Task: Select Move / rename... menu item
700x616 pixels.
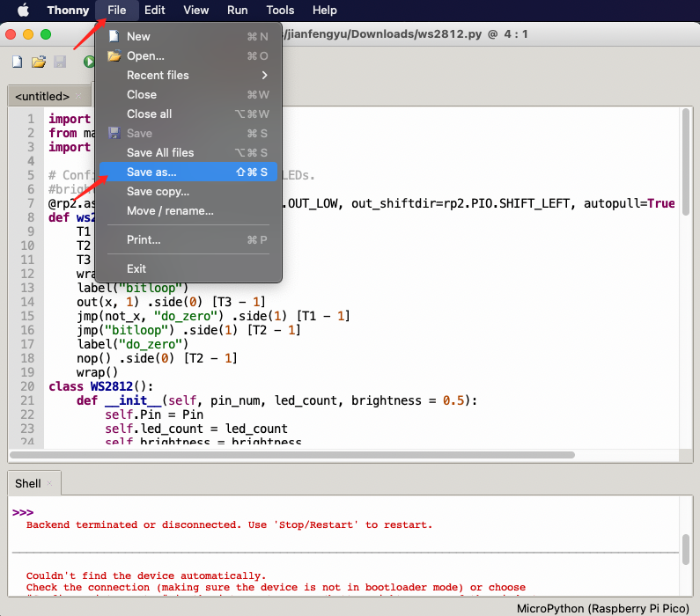Action: click(x=188, y=210)
